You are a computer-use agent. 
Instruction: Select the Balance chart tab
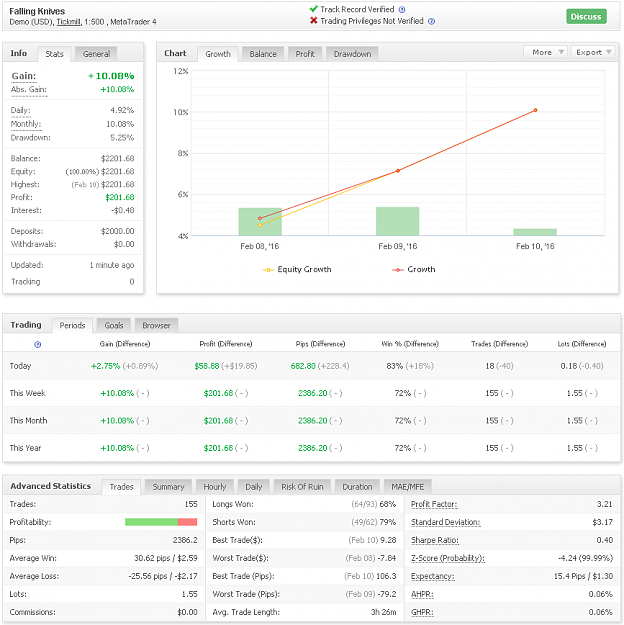pos(263,54)
